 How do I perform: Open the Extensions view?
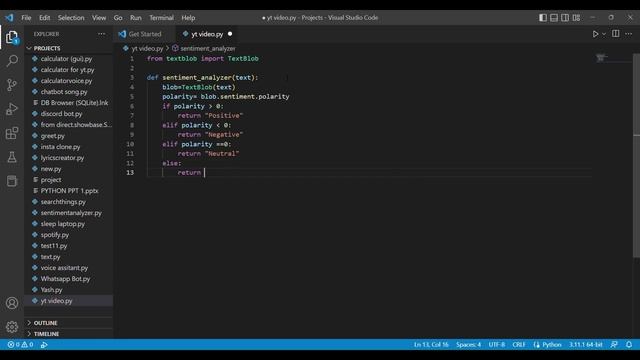[x=12, y=133]
